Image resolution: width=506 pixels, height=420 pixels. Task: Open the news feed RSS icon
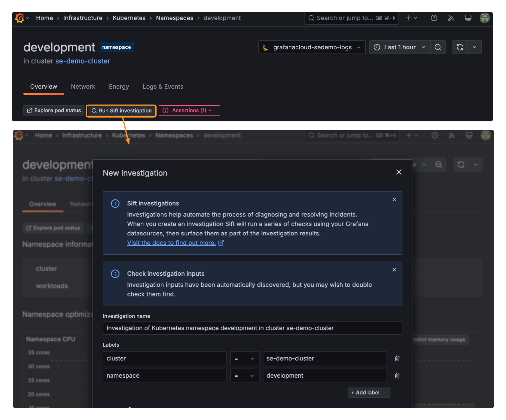(451, 18)
